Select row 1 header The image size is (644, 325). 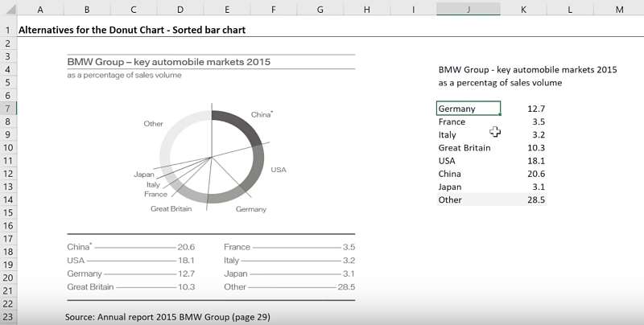[x=7, y=30]
